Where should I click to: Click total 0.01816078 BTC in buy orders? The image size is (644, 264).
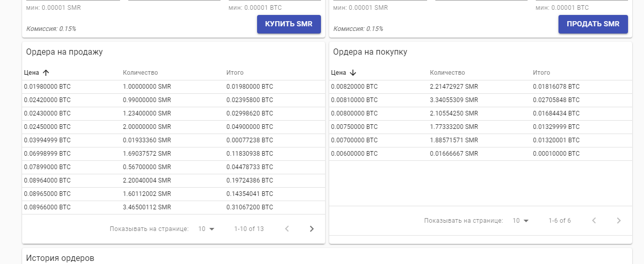[556, 87]
